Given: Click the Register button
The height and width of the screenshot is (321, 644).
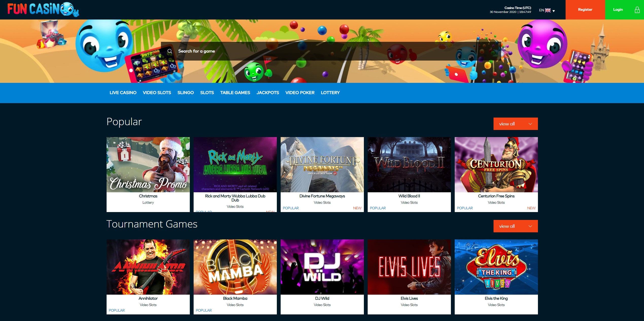Looking at the screenshot, I should (x=585, y=10).
